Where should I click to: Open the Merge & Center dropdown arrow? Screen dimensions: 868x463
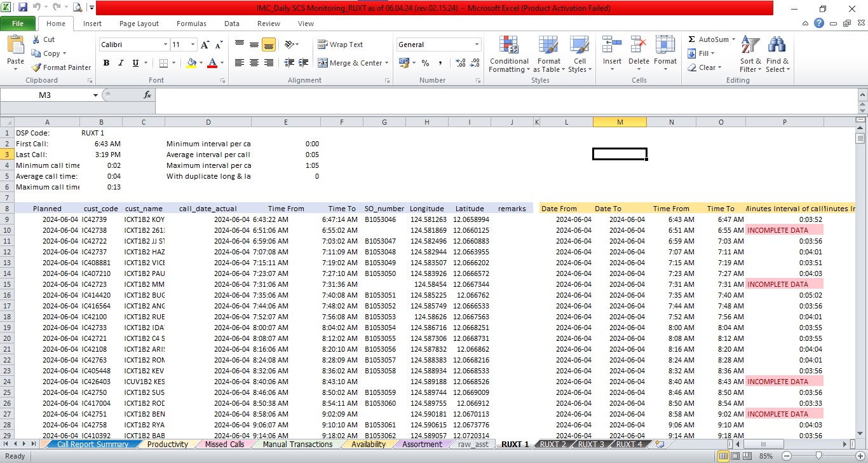(387, 63)
